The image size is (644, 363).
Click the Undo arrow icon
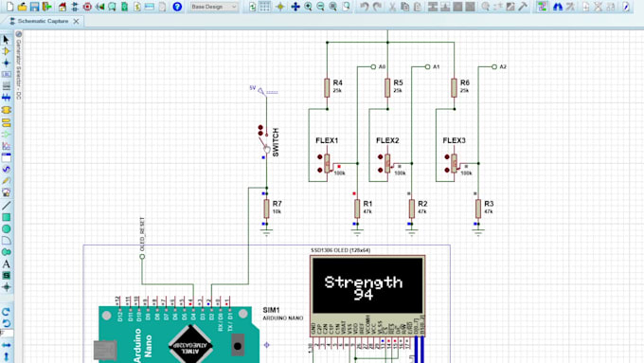pos(364,7)
